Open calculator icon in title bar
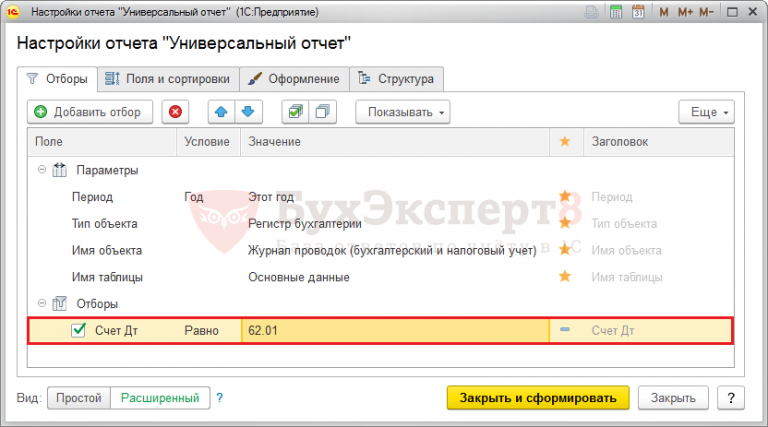This screenshot has height=427, width=768. 616,12
